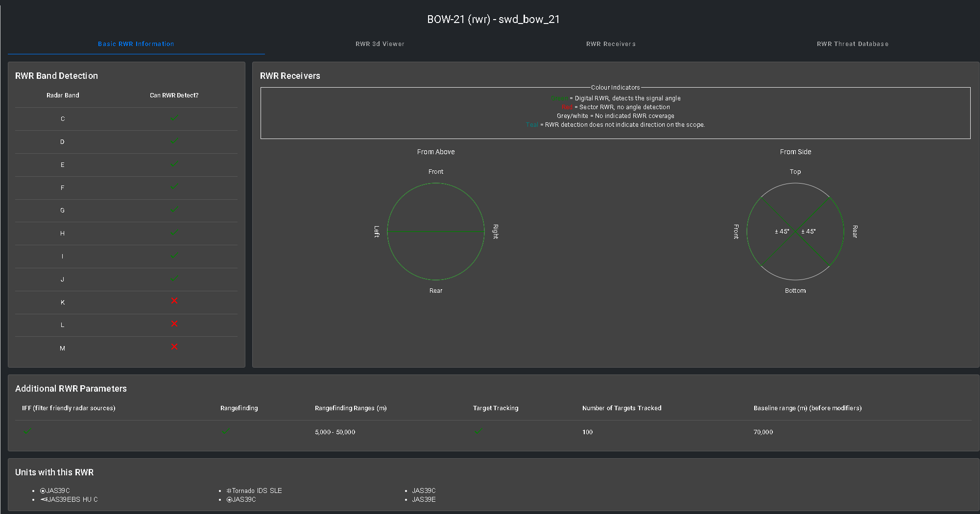Click the radar band letter K

(63, 303)
